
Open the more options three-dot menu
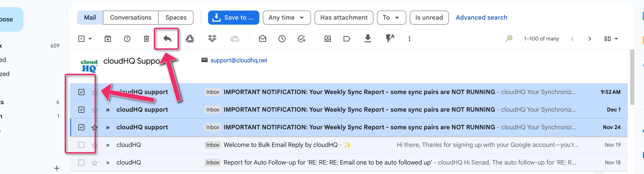(x=409, y=39)
